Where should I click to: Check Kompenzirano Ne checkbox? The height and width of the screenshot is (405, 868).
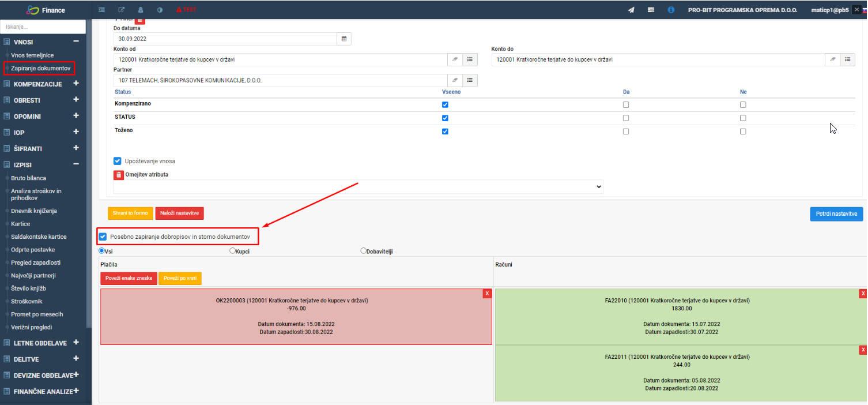(743, 105)
